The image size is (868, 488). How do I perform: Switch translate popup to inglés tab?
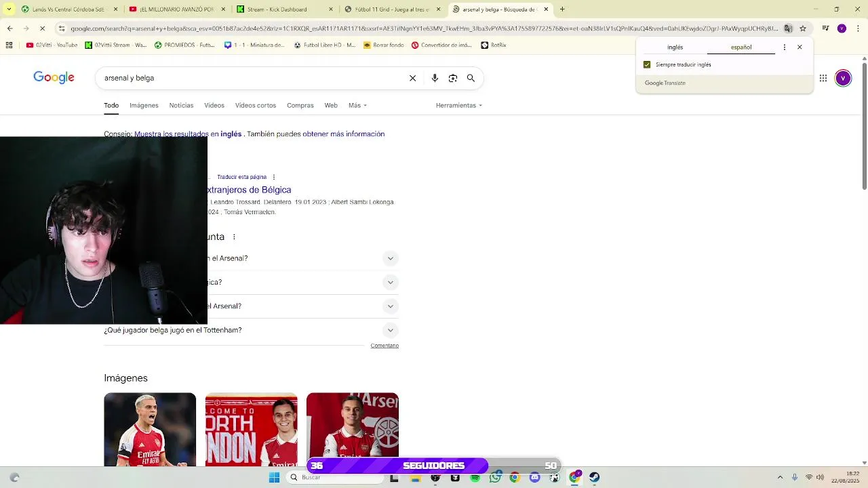(675, 47)
